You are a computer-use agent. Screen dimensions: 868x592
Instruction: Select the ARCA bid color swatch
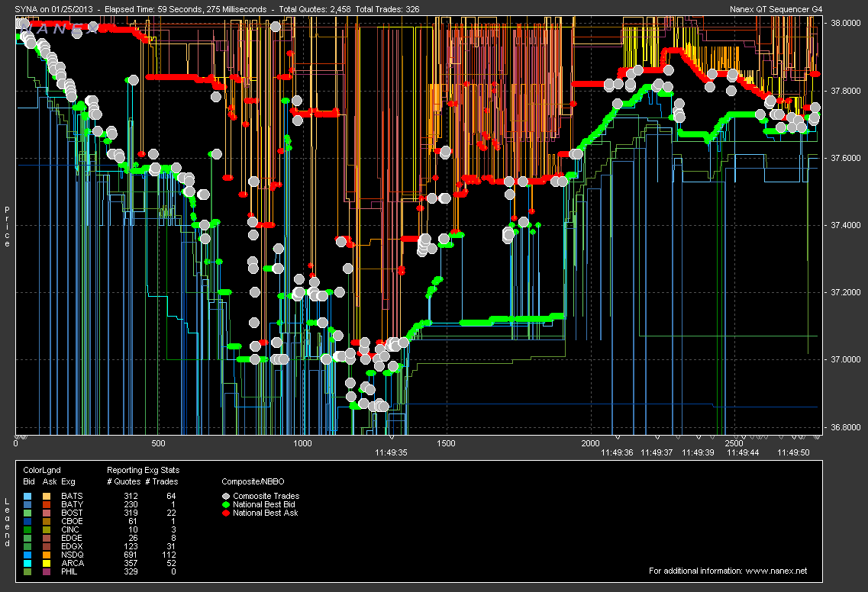(27, 563)
